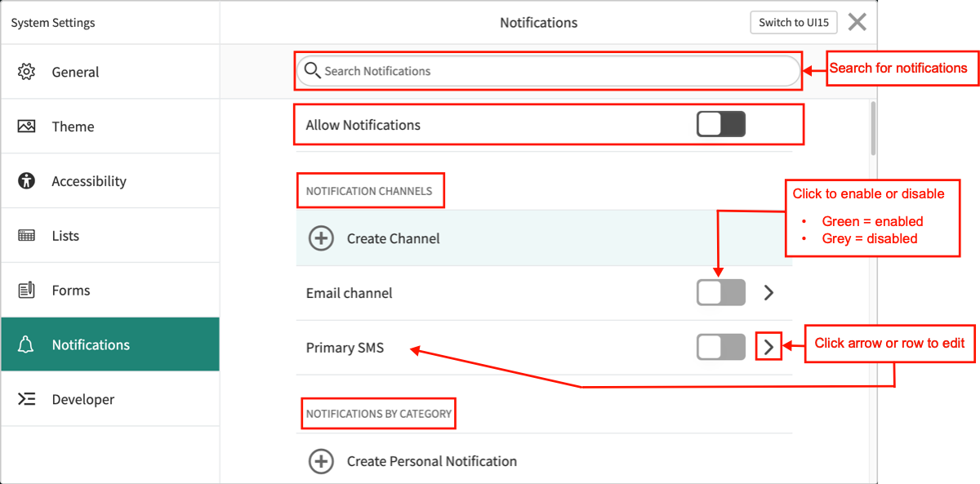Image resolution: width=980 pixels, height=484 pixels.
Task: Click the Email channel row text
Action: click(x=349, y=293)
